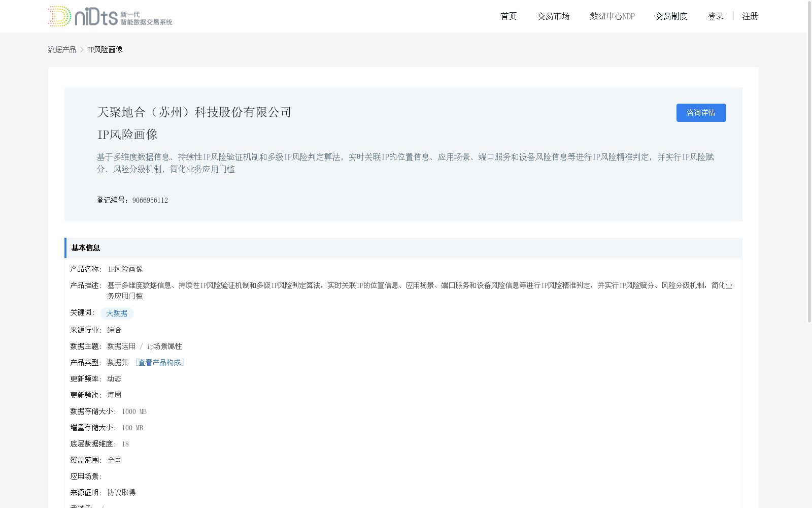Screen dimensions: 812x508
Task: Click the 基本信息 section header
Action: click(x=403, y=248)
